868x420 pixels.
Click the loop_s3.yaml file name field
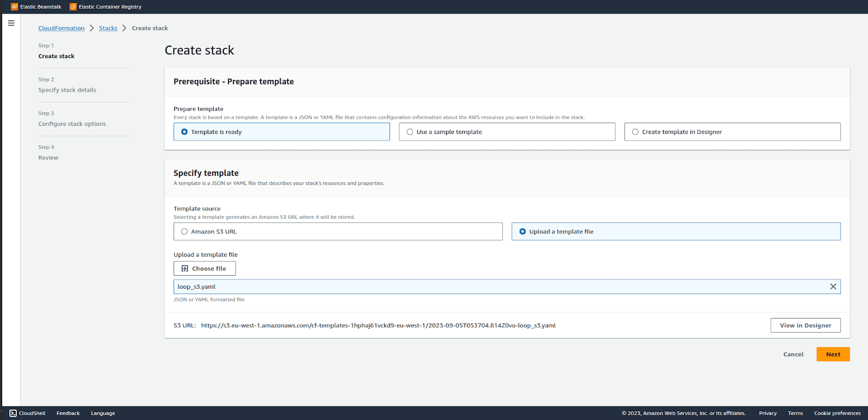click(x=507, y=287)
